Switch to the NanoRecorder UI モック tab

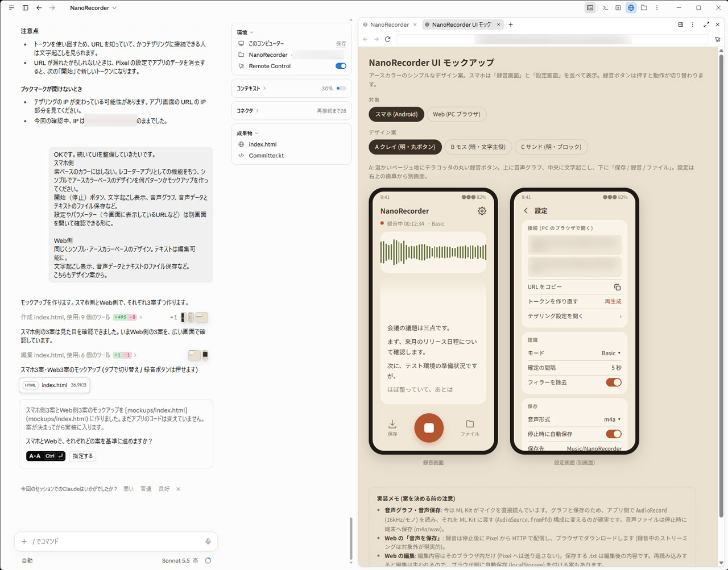point(463,24)
